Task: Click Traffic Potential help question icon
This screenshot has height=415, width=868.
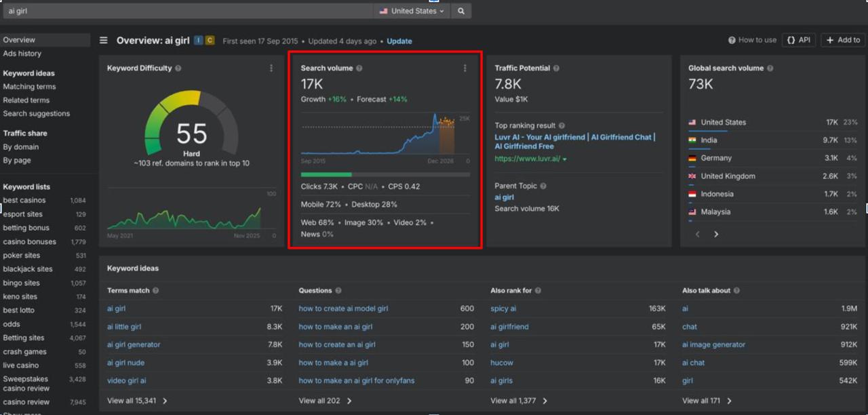Action: click(556, 68)
